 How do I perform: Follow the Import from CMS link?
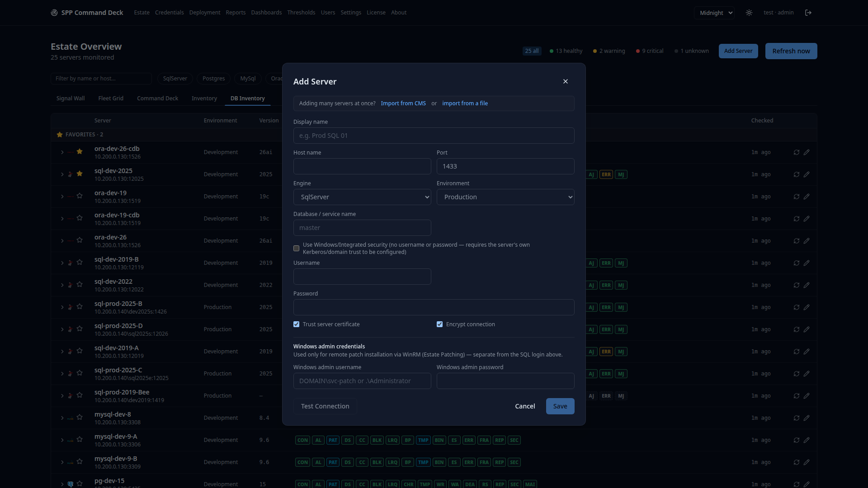(403, 103)
